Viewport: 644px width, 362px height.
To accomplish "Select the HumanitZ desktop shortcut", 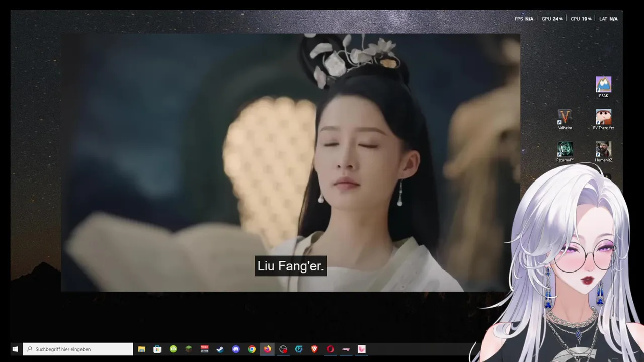I will point(603,152).
